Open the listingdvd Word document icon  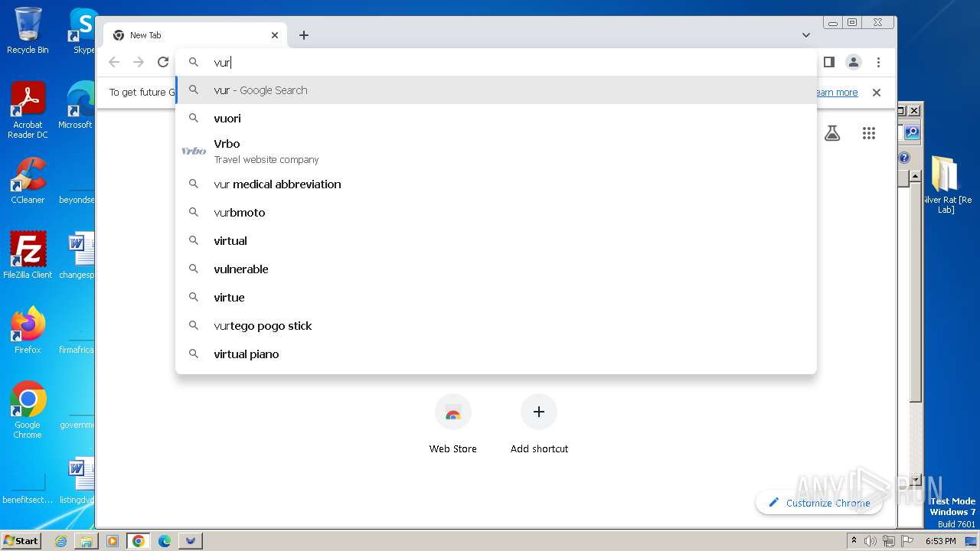tap(77, 481)
